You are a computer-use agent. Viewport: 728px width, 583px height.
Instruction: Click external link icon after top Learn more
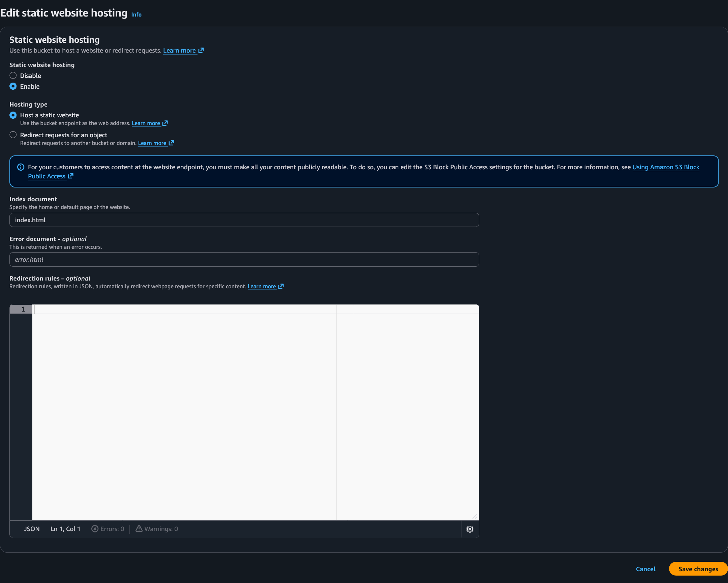click(x=201, y=50)
